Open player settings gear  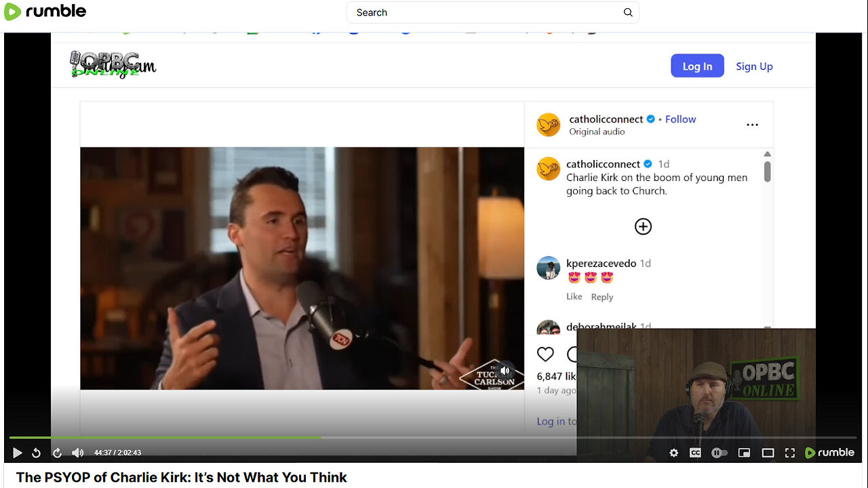coord(673,453)
